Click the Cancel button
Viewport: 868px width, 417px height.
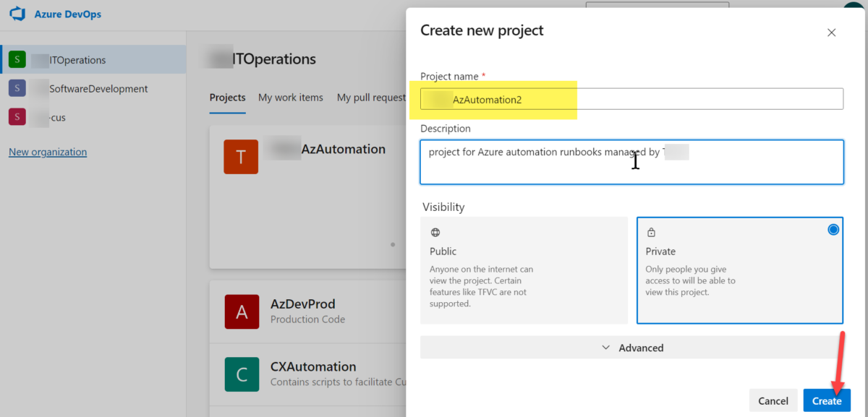[773, 400]
